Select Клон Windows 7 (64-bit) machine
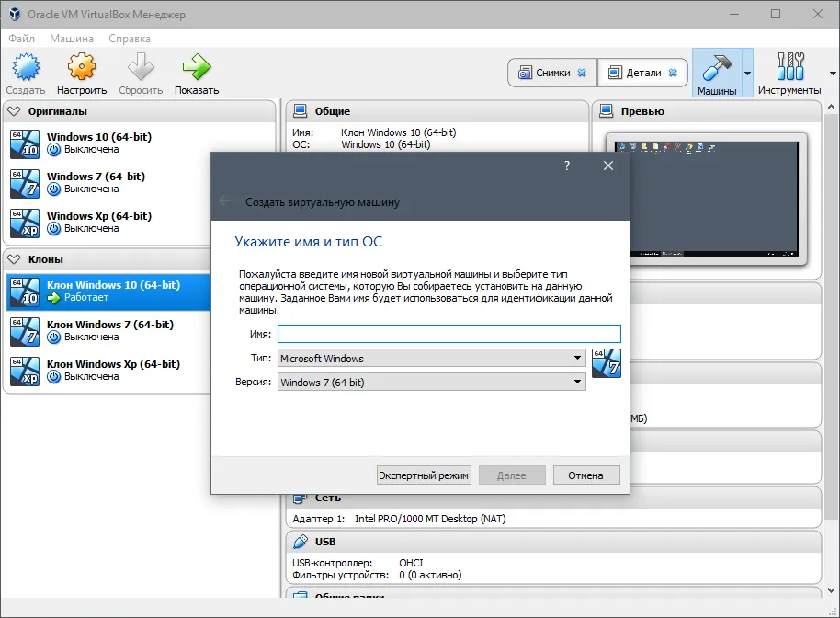The height and width of the screenshot is (618, 840). click(x=108, y=331)
